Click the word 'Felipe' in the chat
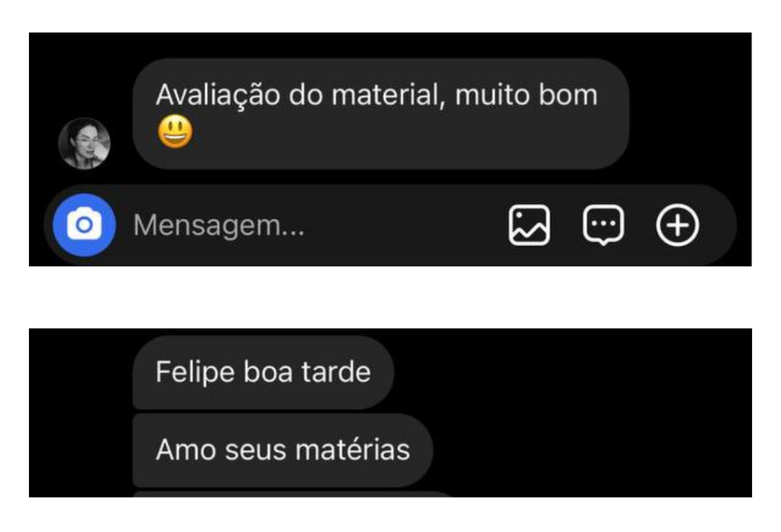781x532 pixels. (195, 373)
